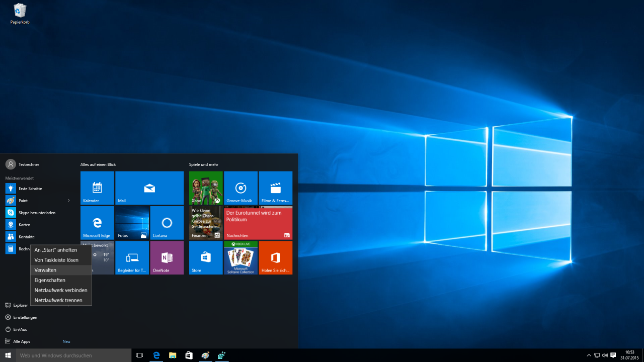Viewport: 644px width, 362px height.
Task: Click the Alles auf einen Blick group heading
Action: [98, 164]
